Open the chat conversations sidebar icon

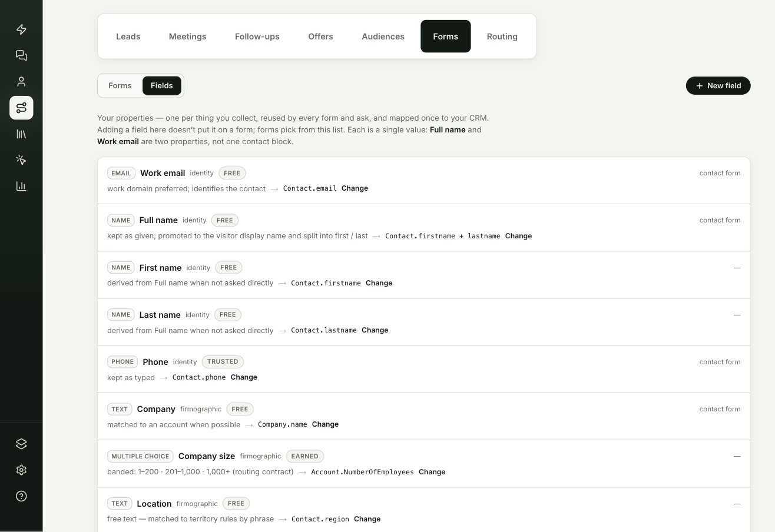coord(21,55)
